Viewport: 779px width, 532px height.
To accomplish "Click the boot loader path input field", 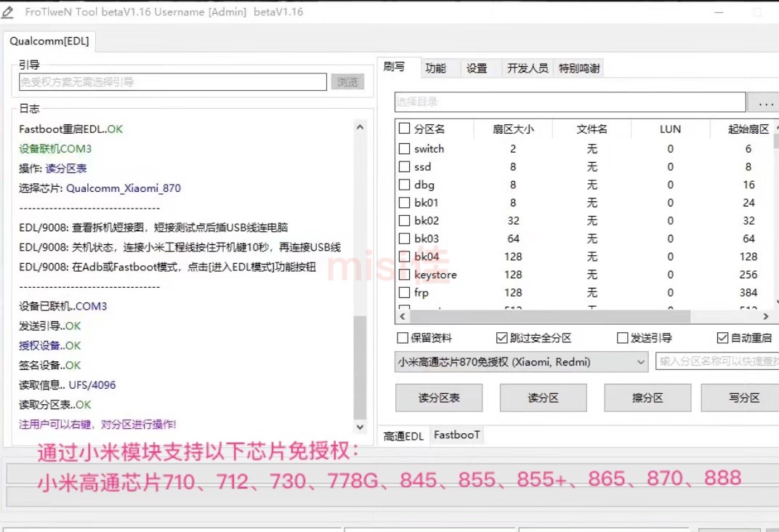I will 173,82.
